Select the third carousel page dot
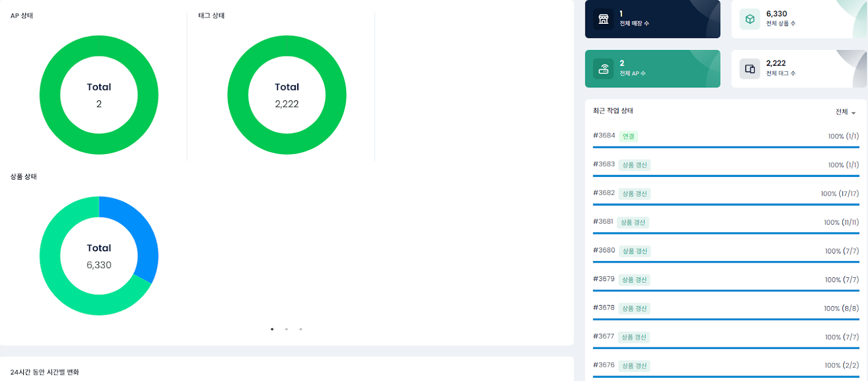Screen dimensions: 868x381 tap(301, 329)
